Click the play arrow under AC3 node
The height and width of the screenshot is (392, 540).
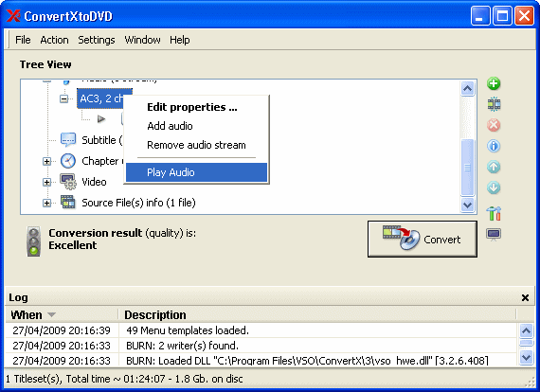101,119
